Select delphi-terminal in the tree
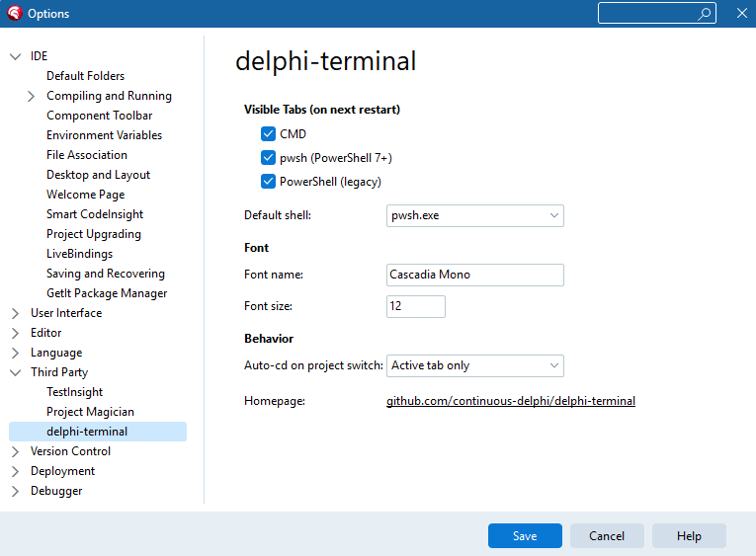Viewport: 756px width, 556px height. pyautogui.click(x=98, y=432)
